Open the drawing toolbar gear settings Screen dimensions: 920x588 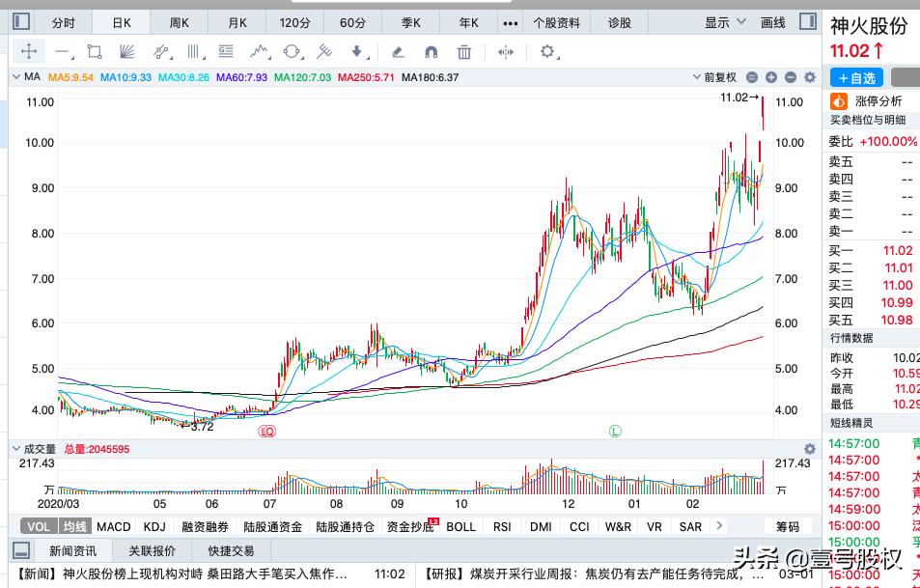547,52
